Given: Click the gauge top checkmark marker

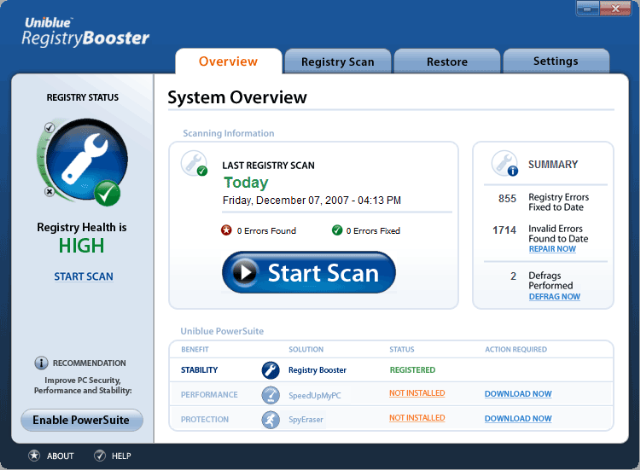Looking at the screenshot, I should coord(50,128).
